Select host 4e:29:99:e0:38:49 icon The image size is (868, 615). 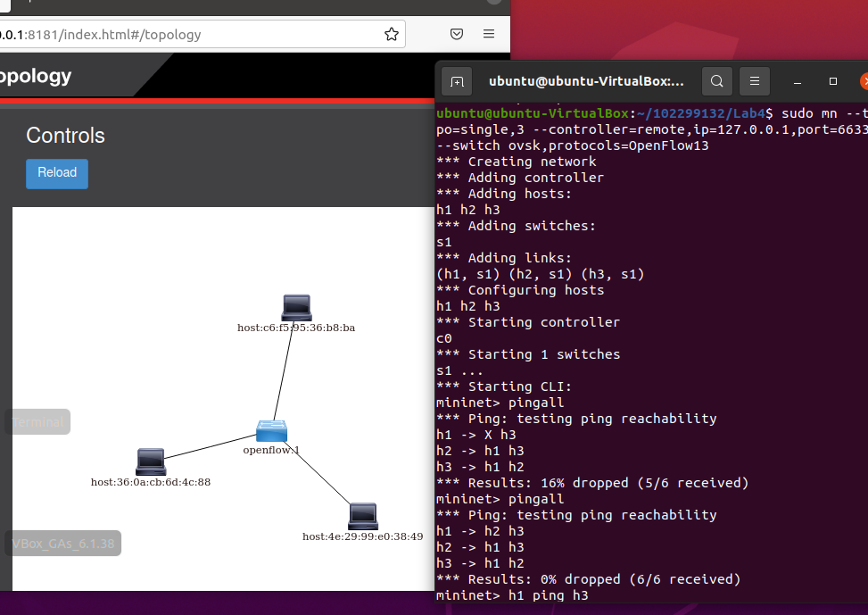click(x=363, y=517)
